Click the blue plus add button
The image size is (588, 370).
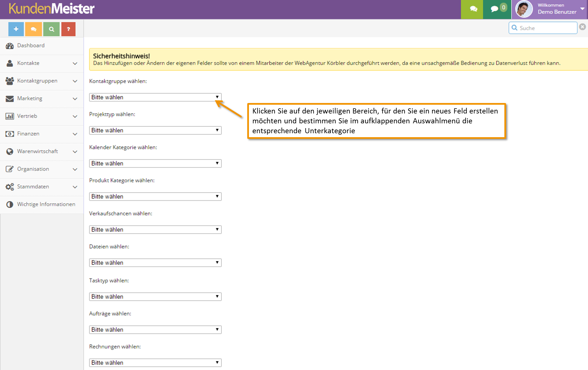16,29
